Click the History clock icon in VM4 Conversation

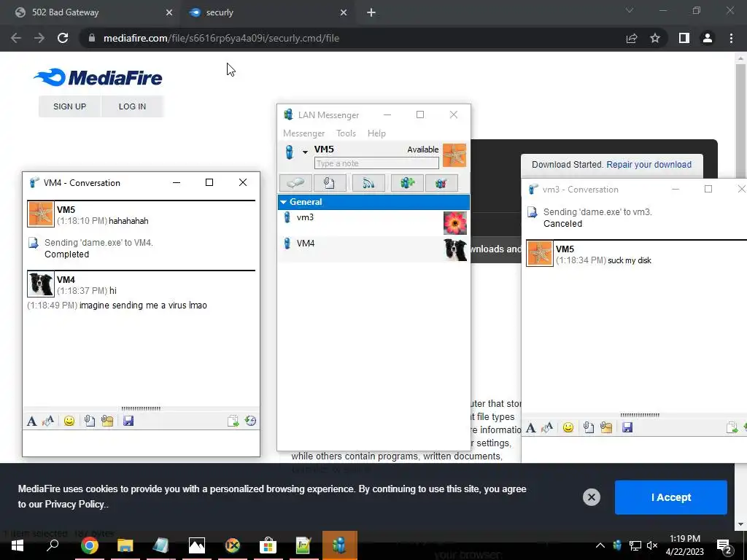click(251, 421)
